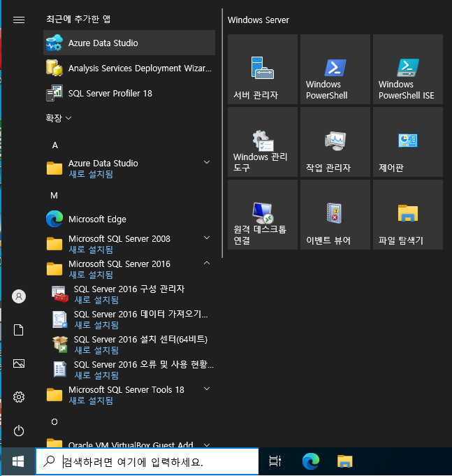Click the letter O index header

54,421
